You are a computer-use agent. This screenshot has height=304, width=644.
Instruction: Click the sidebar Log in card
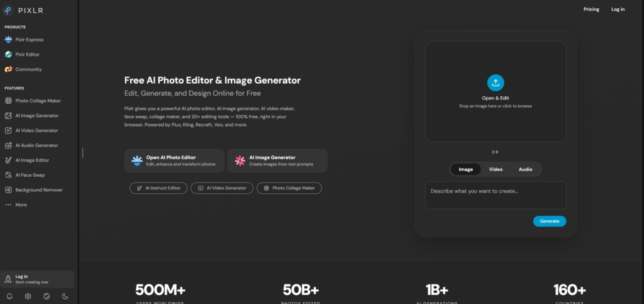(37, 279)
